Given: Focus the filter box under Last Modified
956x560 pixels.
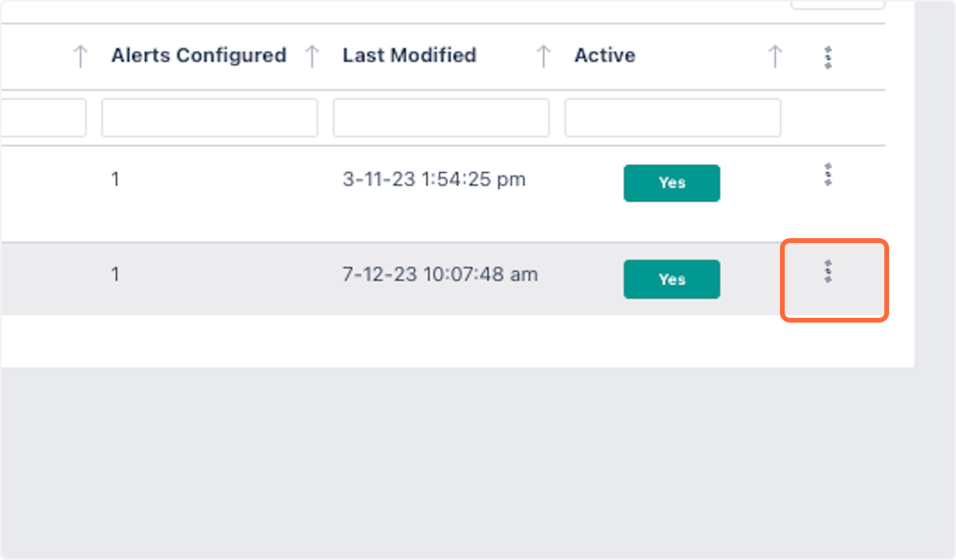Looking at the screenshot, I should pos(441,118).
